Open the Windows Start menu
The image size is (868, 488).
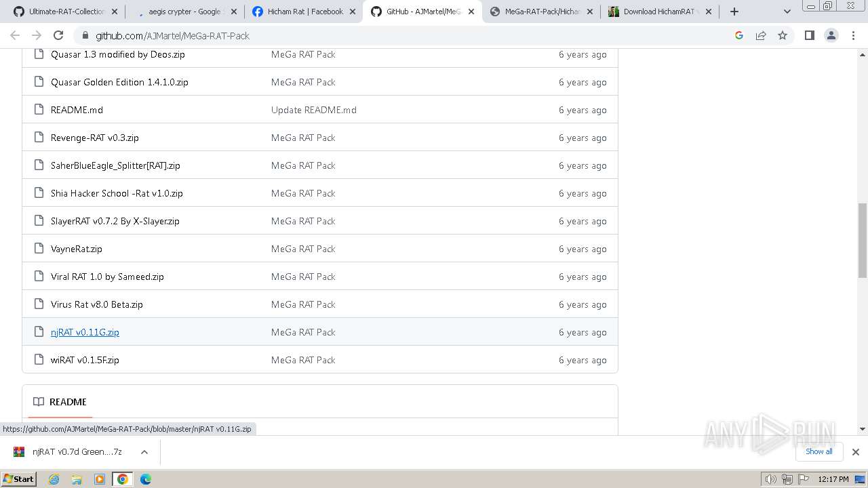[18, 479]
